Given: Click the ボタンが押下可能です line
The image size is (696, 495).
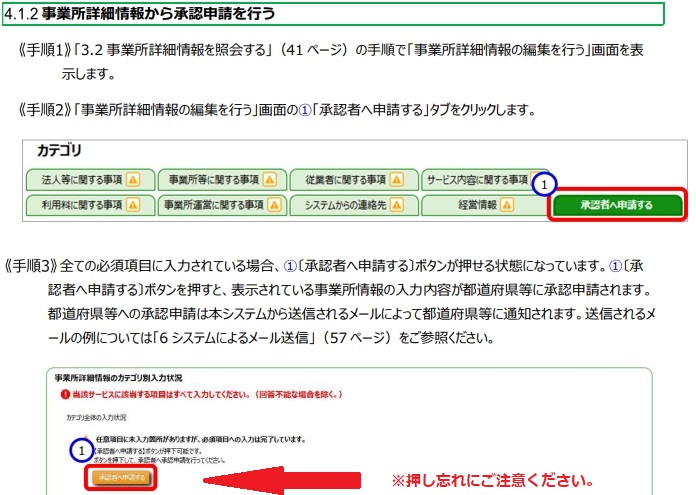Looking at the screenshot, I should [x=148, y=451].
